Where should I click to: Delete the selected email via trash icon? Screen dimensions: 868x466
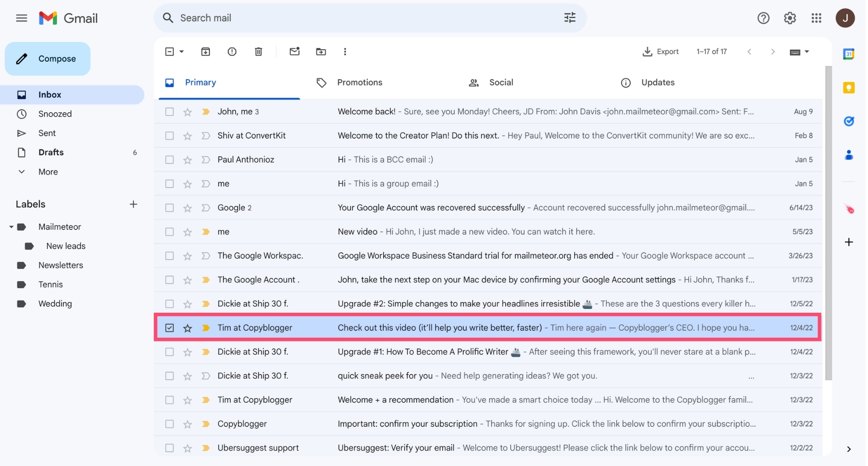point(259,51)
